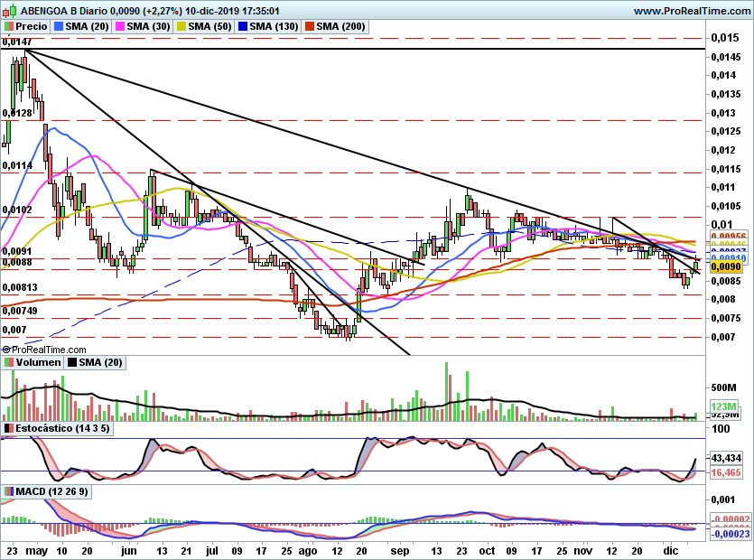Click the ago date axis label
The width and height of the screenshot is (754, 560).
click(x=308, y=551)
